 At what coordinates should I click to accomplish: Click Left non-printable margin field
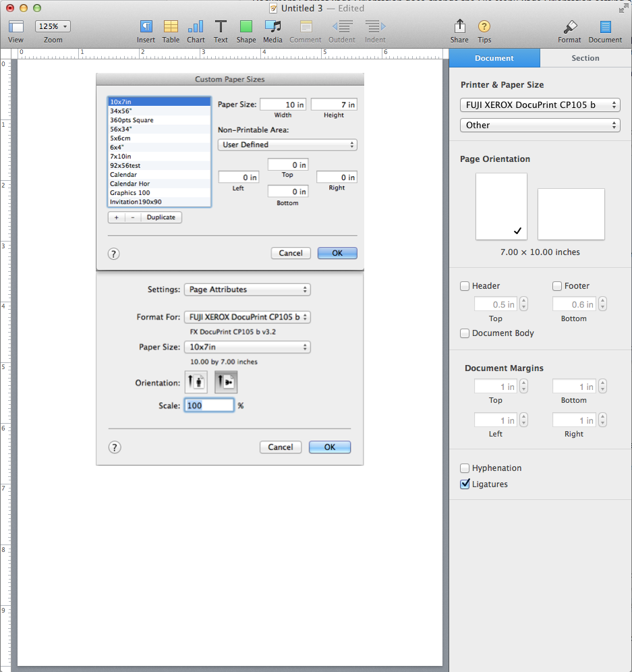pyautogui.click(x=239, y=177)
